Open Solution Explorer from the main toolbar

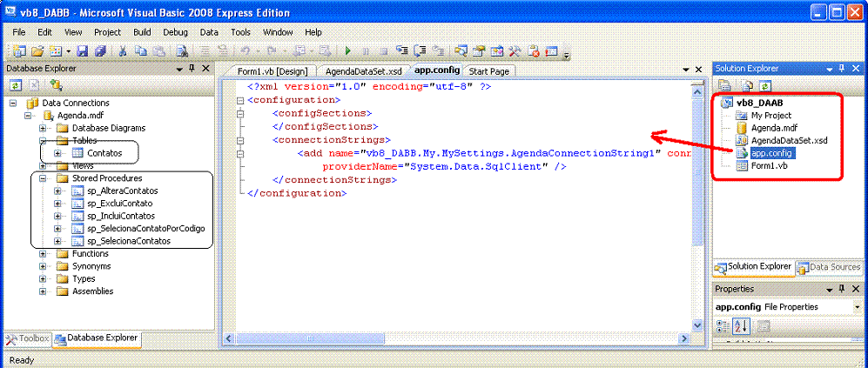point(461,51)
